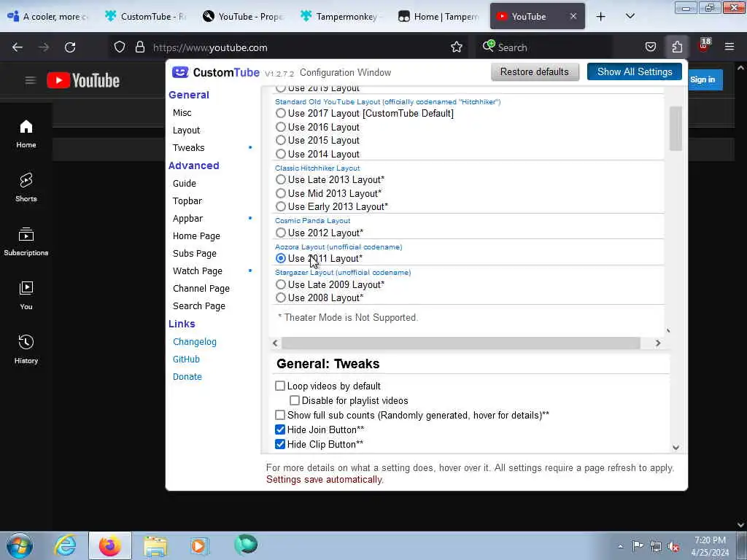Reload the page with the refresh icon
This screenshot has height=560, width=747.
70,47
